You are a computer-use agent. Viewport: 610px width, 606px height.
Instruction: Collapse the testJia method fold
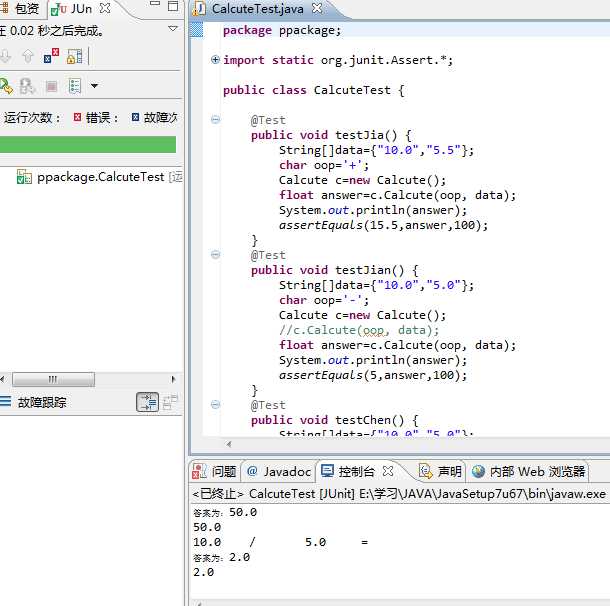tap(215, 119)
